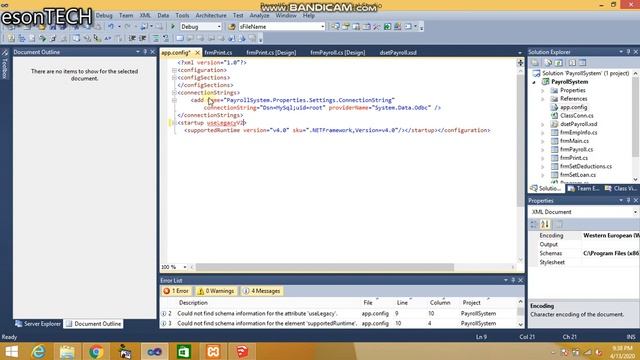Image resolution: width=640 pixels, height=360 pixels.
Task: Pin the Document Outline panel
Action: (x=145, y=52)
